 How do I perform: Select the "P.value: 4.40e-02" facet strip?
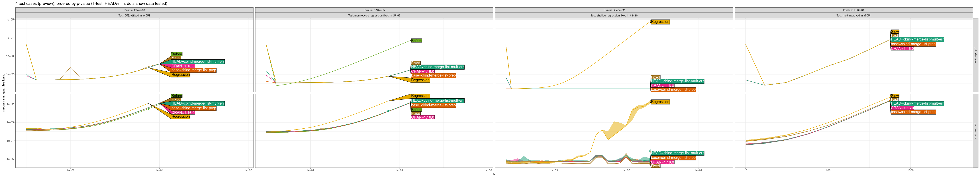click(614, 10)
